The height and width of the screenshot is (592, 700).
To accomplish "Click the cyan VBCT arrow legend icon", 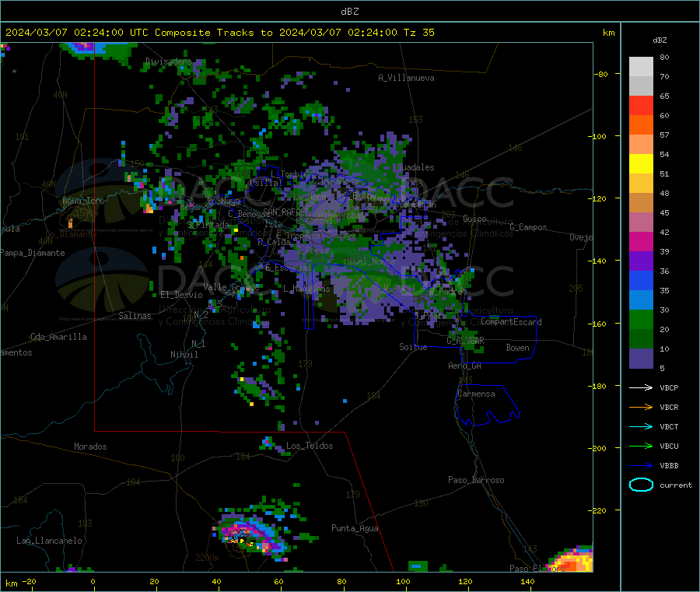I will [641, 426].
